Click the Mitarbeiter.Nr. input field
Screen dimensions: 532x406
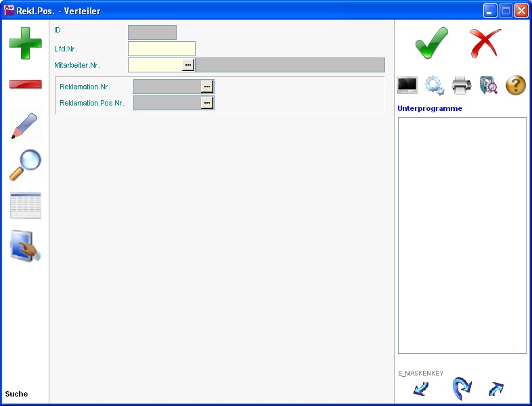click(x=155, y=65)
